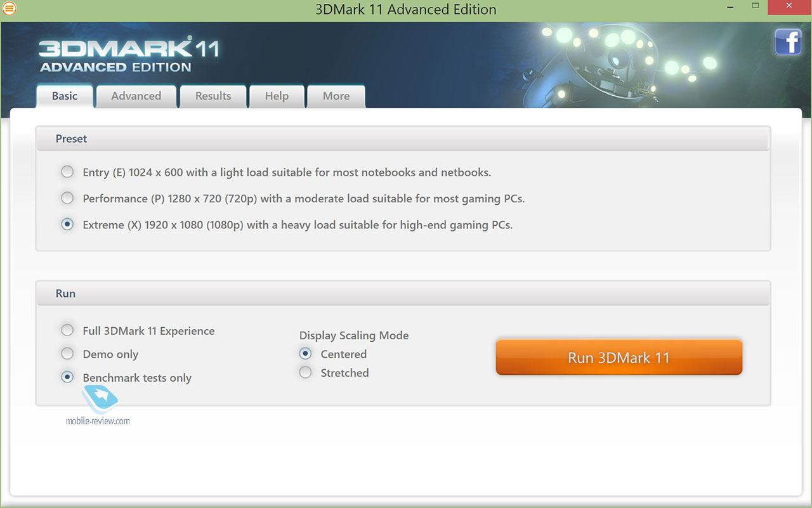Open the Results tab
Image resolution: width=812 pixels, height=508 pixels.
coord(213,96)
